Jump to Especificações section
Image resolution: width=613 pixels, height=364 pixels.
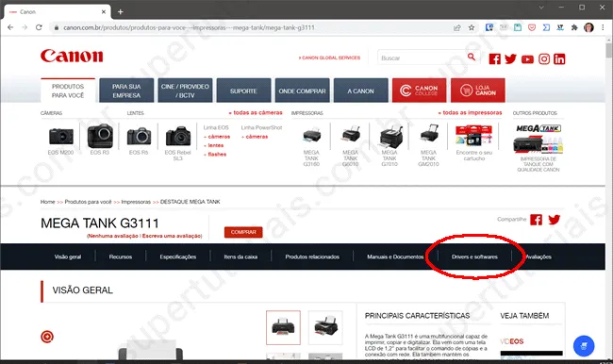click(178, 256)
